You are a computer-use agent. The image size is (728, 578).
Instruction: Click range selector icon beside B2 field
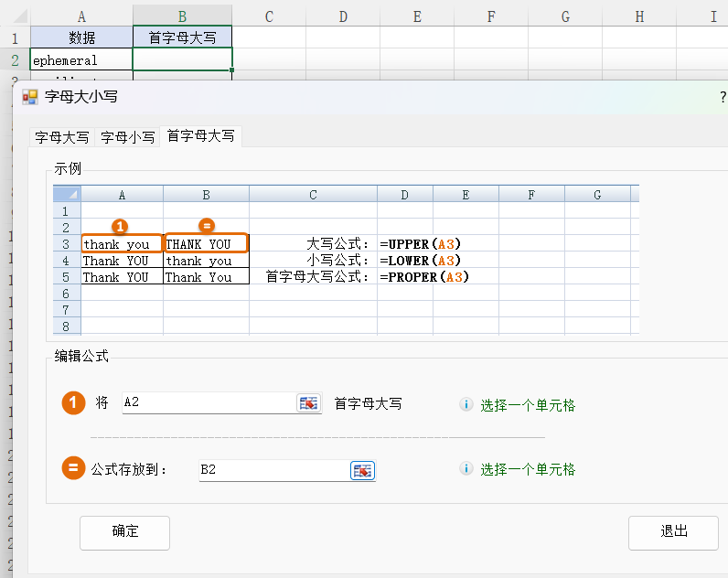click(363, 470)
